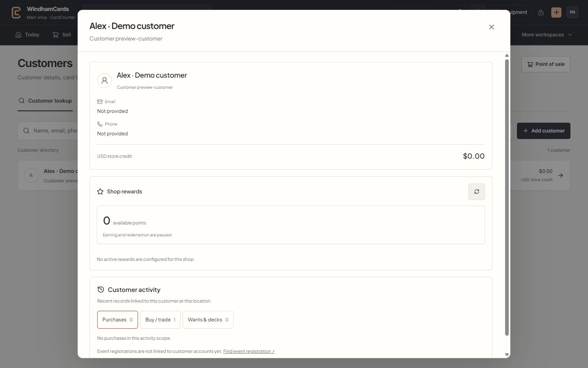The width and height of the screenshot is (588, 368).
Task: Click the arrow on the Alex customer row
Action: (561, 175)
